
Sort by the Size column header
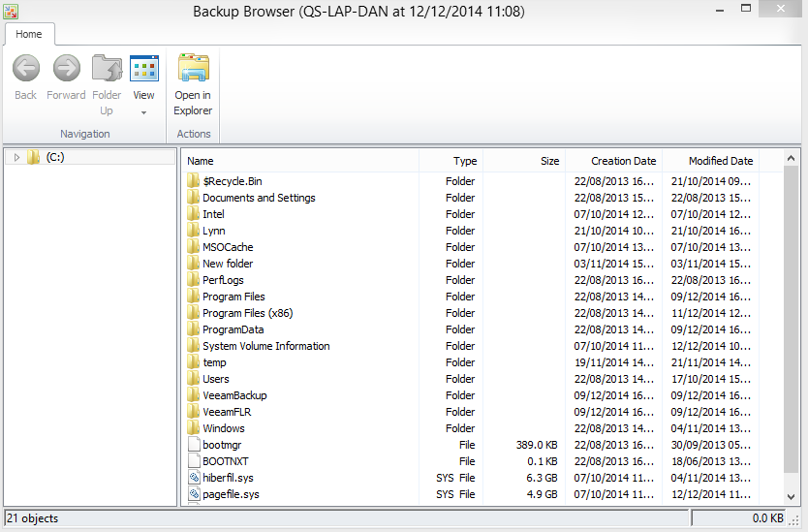[524, 161]
